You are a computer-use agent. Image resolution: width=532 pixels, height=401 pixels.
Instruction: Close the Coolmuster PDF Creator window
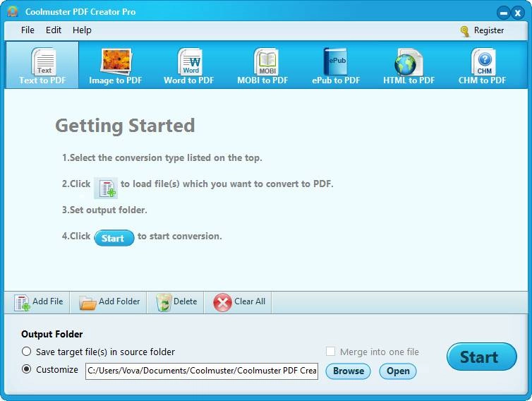pos(518,13)
